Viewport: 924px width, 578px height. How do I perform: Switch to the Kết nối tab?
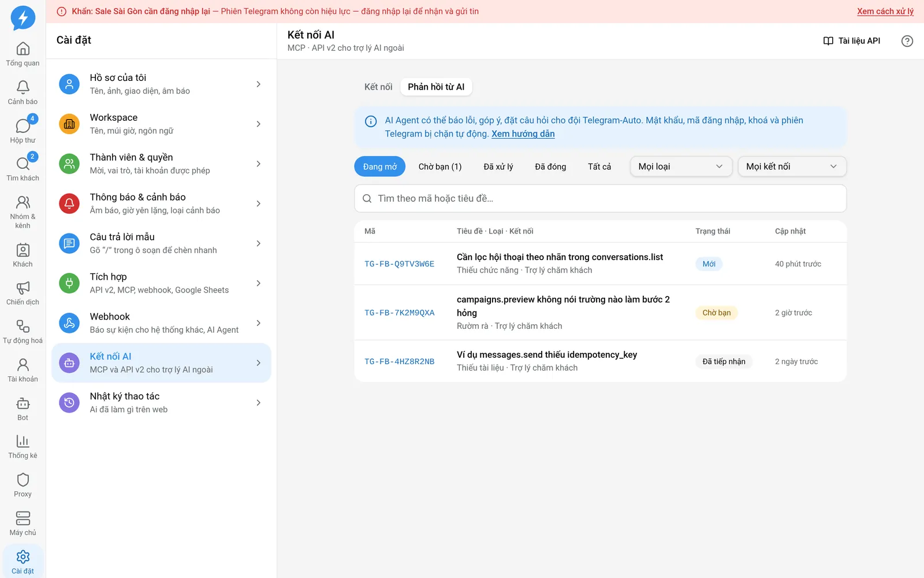pyautogui.click(x=378, y=87)
